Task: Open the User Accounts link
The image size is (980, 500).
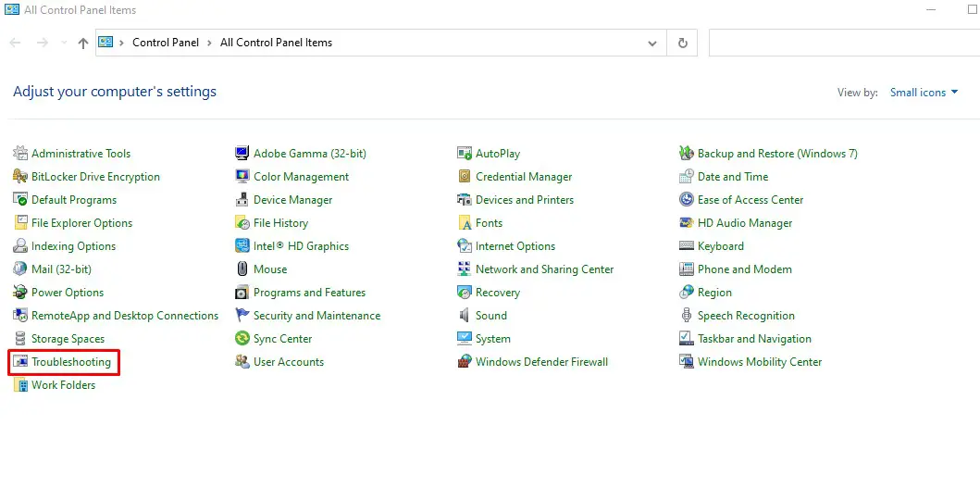Action: [289, 362]
